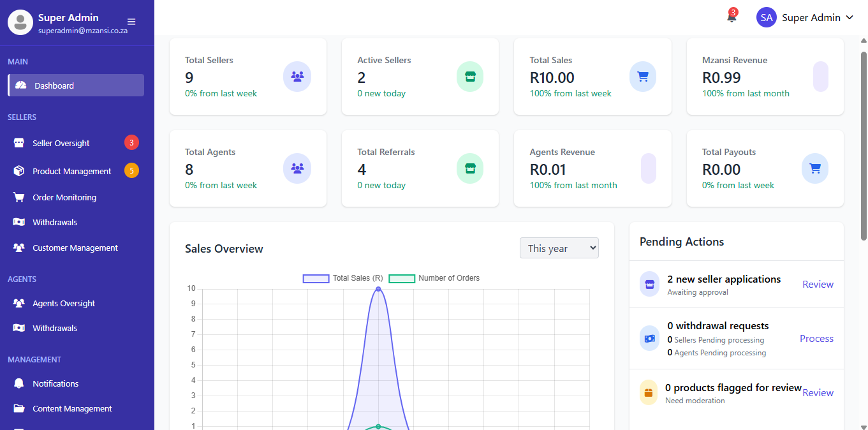868x430 pixels.
Task: Click the notification bell icon
Action: [x=732, y=18]
